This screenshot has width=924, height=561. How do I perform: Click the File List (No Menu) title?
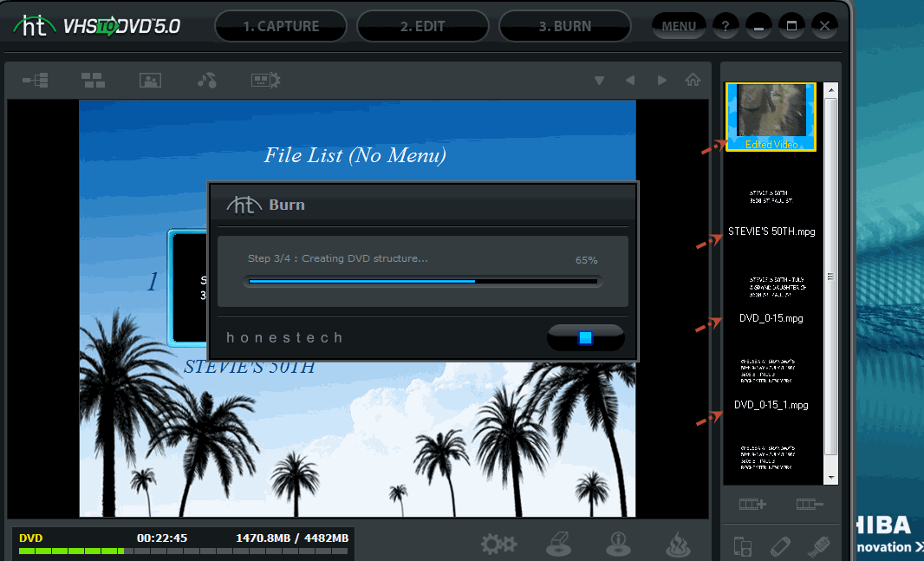pyautogui.click(x=355, y=155)
